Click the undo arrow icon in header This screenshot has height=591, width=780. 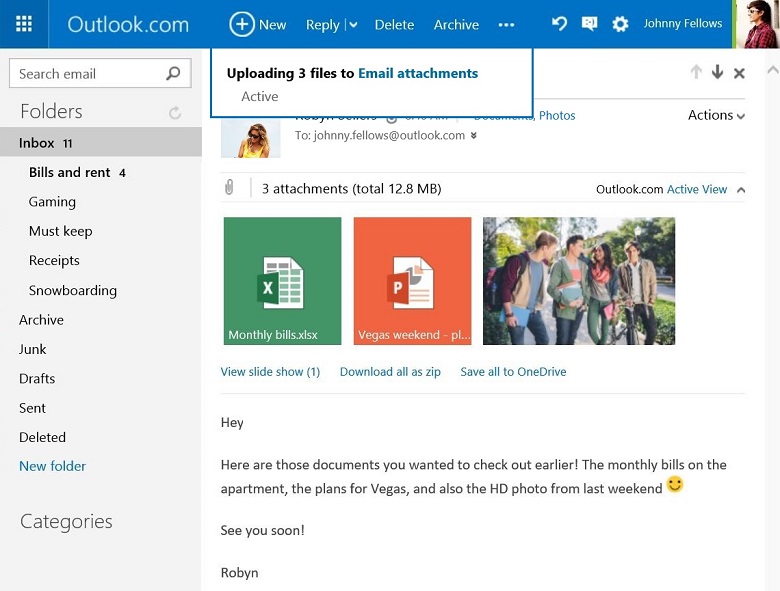tap(559, 24)
